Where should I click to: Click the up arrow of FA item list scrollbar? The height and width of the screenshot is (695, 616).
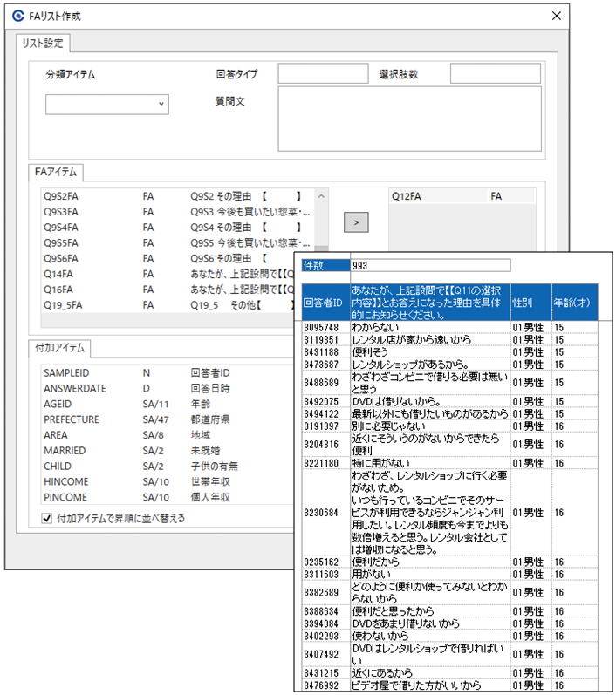pos(321,196)
